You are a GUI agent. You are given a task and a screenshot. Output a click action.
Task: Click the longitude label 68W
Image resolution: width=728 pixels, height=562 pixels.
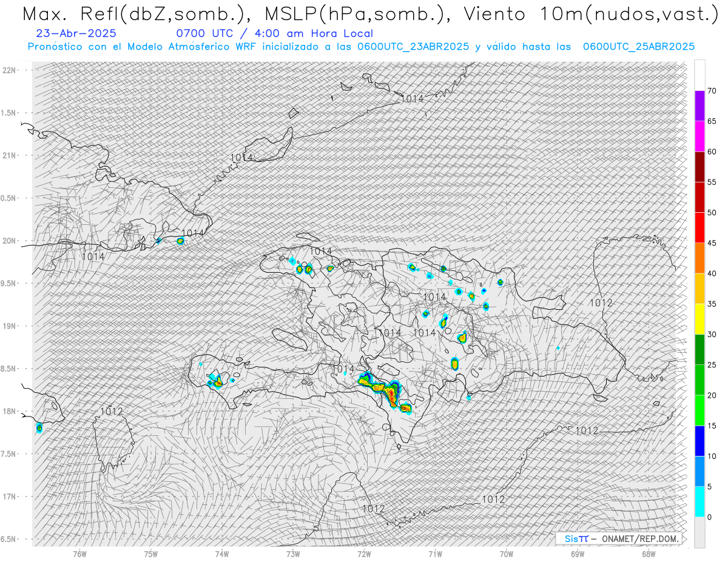pyautogui.click(x=649, y=554)
